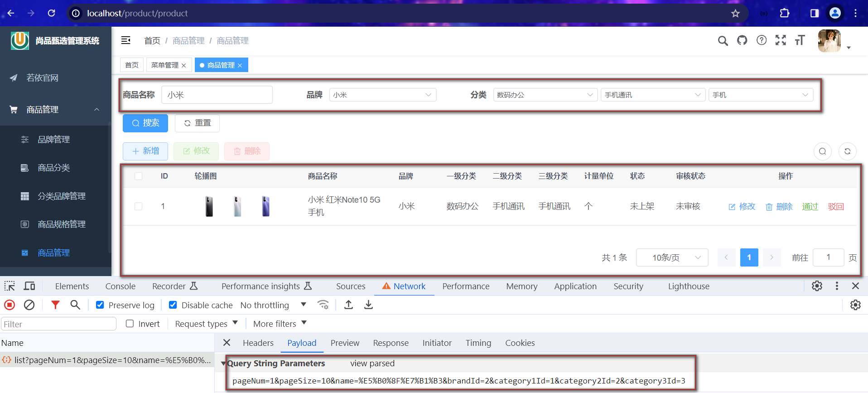Toggle fullscreen with the expand arrows icon

coord(781,40)
